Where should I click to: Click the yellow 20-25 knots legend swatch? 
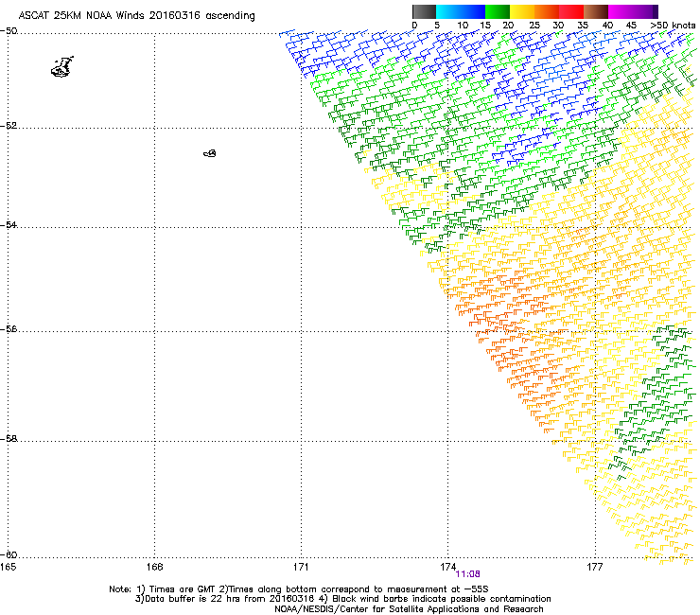522,11
